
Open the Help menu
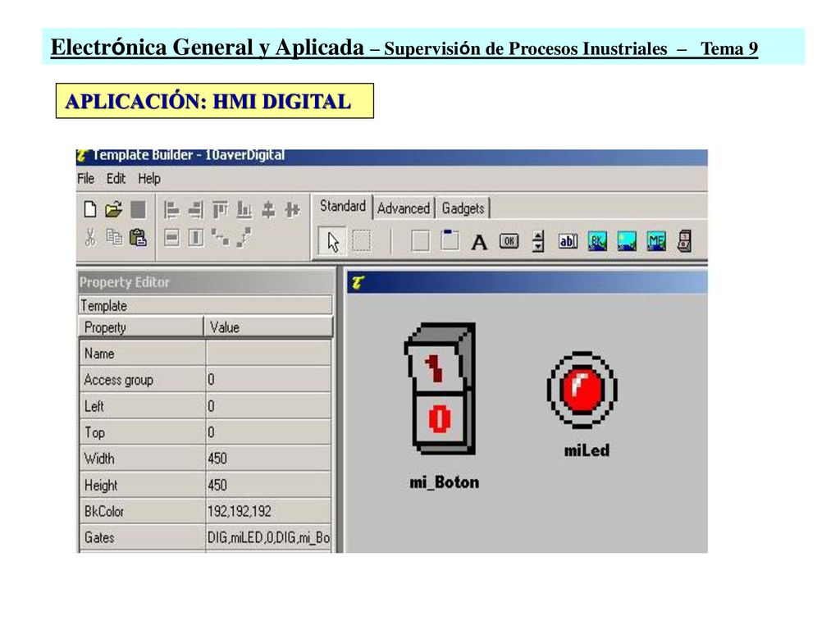(149, 178)
